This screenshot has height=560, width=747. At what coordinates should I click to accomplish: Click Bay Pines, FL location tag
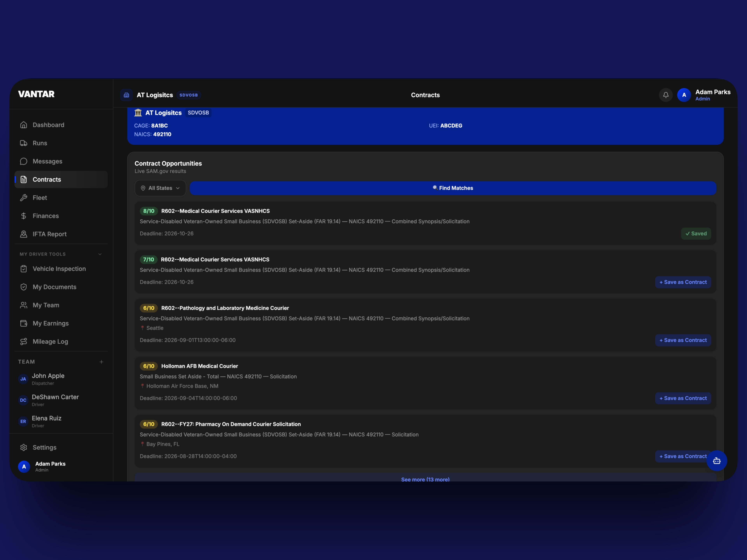pyautogui.click(x=160, y=444)
